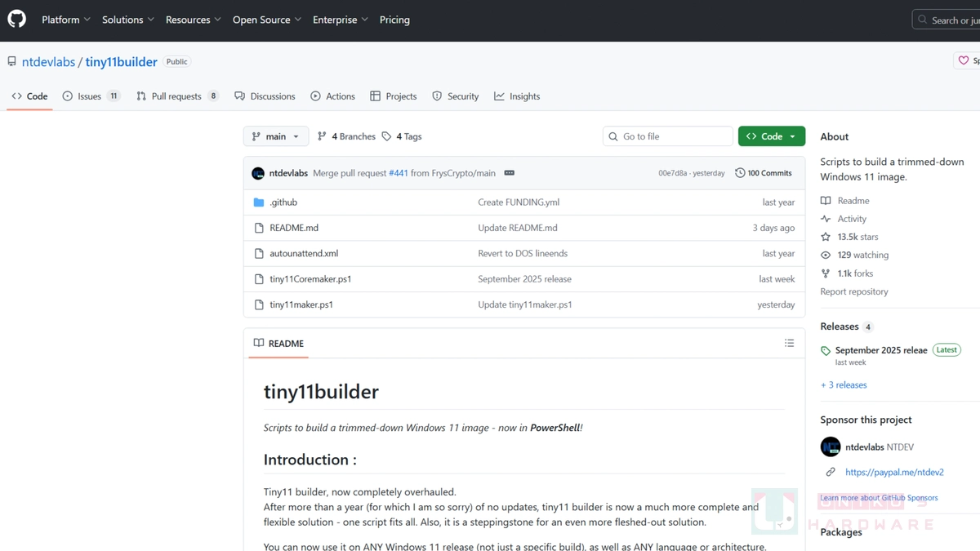The image size is (980, 551).
Task: Open September 2025 release commit message
Action: point(524,279)
